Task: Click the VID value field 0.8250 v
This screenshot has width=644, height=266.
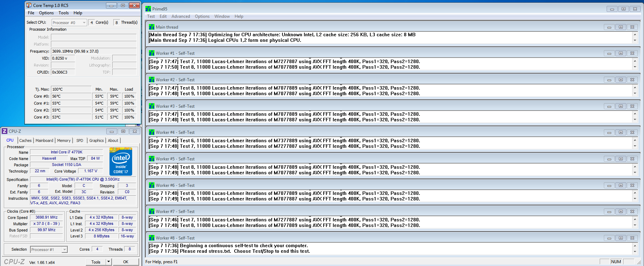Action: pyautogui.click(x=63, y=58)
